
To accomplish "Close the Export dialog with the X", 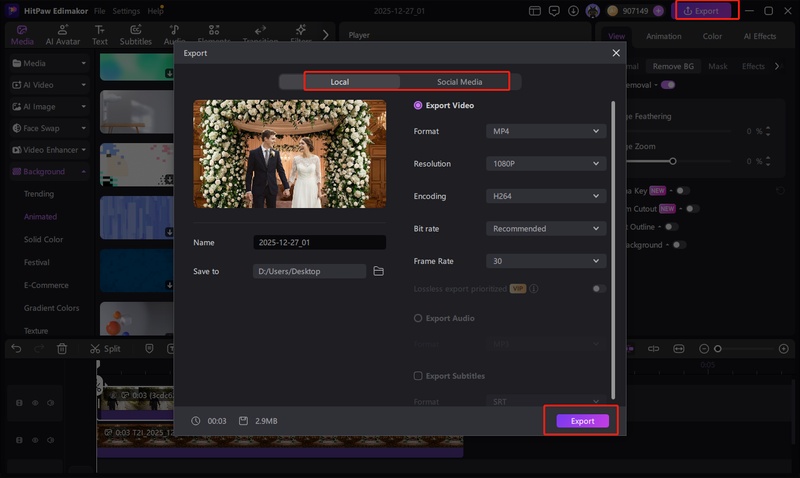I will pyautogui.click(x=616, y=53).
